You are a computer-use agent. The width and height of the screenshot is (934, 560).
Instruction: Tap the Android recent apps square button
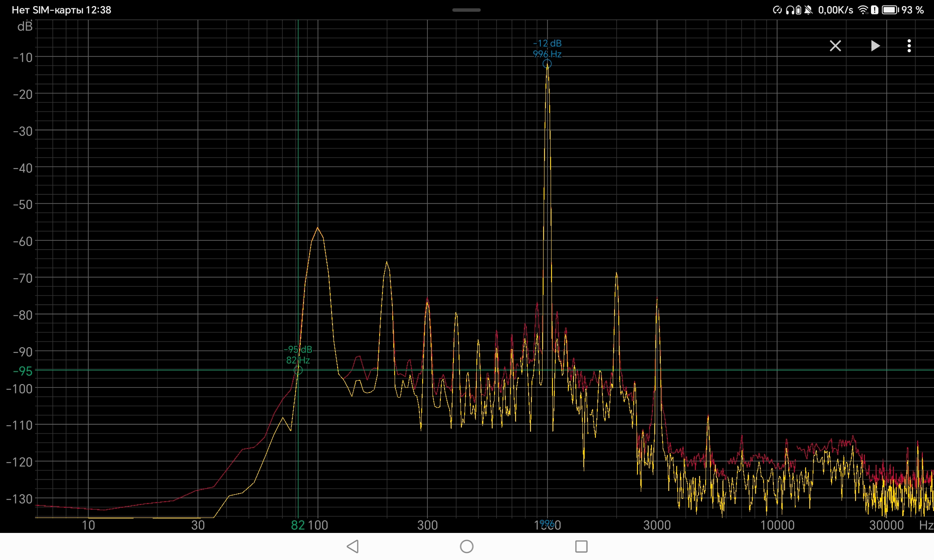pos(581,546)
